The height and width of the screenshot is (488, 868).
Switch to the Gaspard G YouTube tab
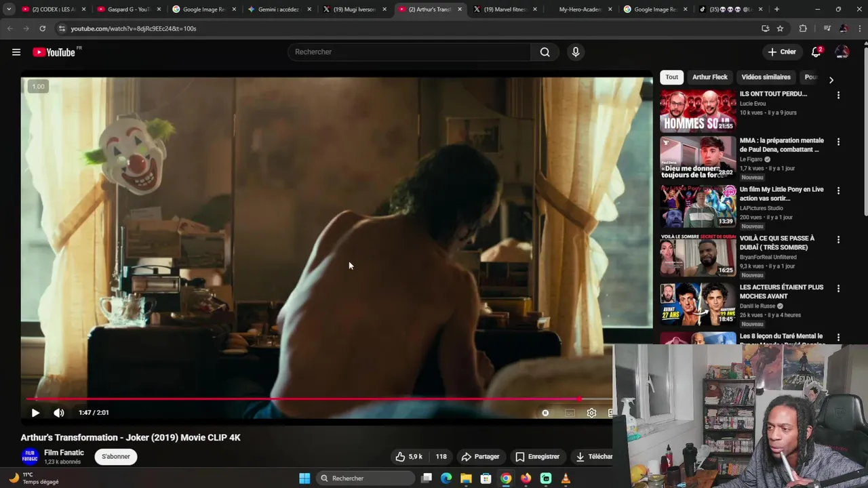(128, 9)
